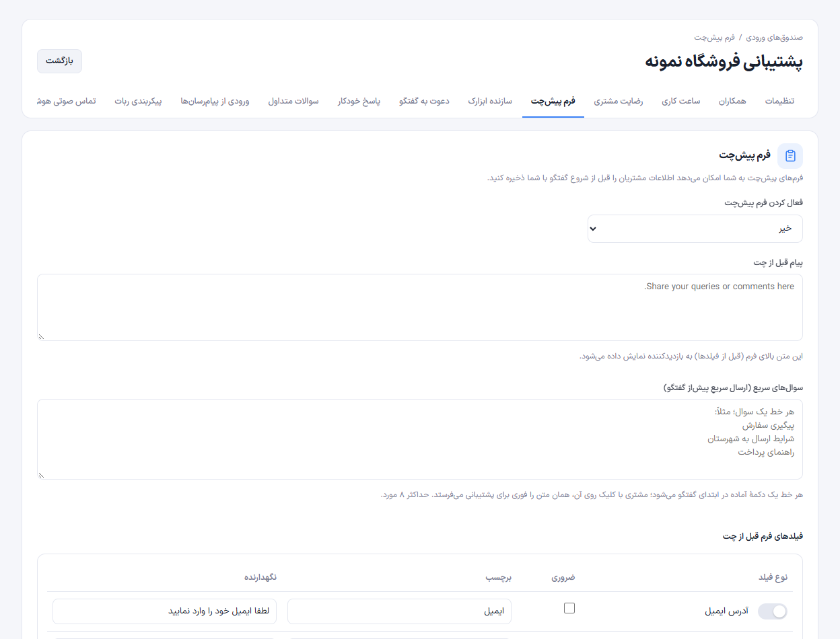Select the فرم پیش‌چت tab
Image resolution: width=840 pixels, height=639 pixels.
click(553, 102)
